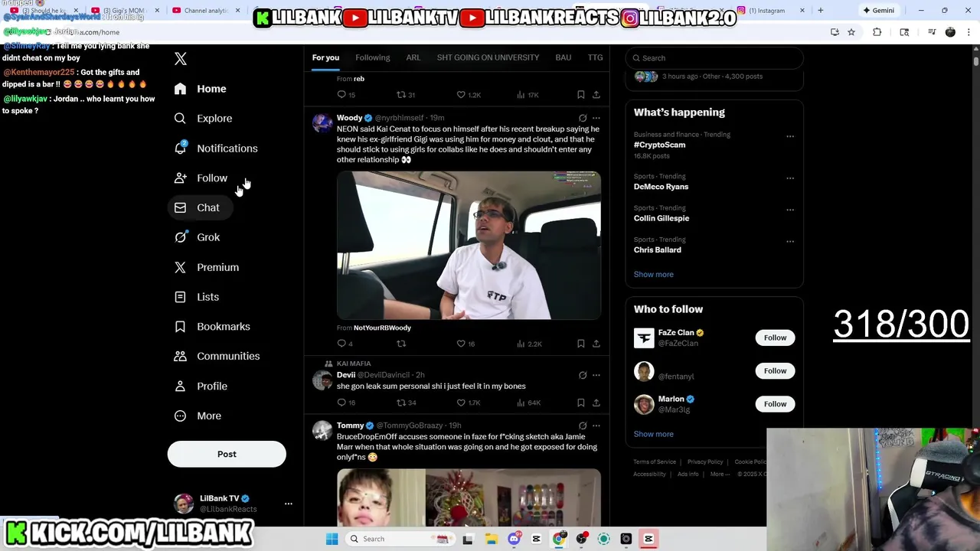Open more options on Woody's post
The image size is (980, 551).
tap(596, 118)
